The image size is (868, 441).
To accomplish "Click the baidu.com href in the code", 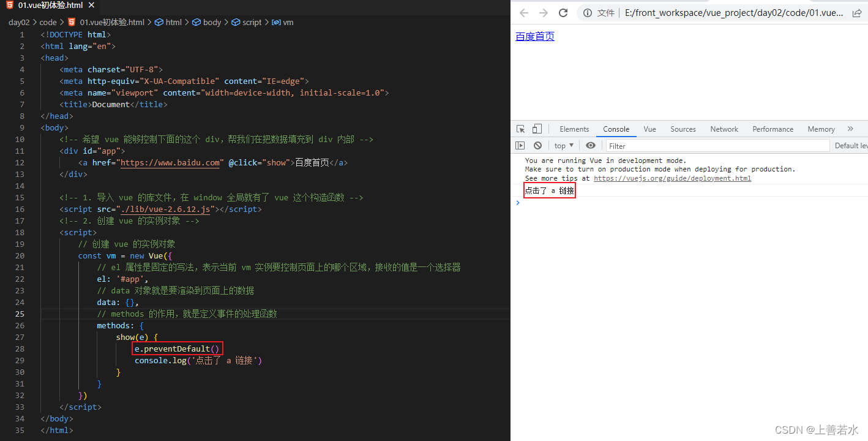I will (170, 163).
